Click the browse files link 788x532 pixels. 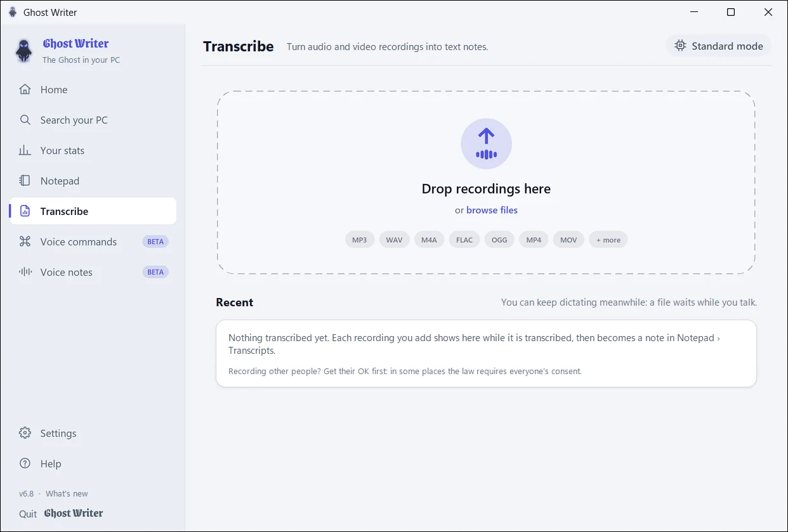pos(492,210)
